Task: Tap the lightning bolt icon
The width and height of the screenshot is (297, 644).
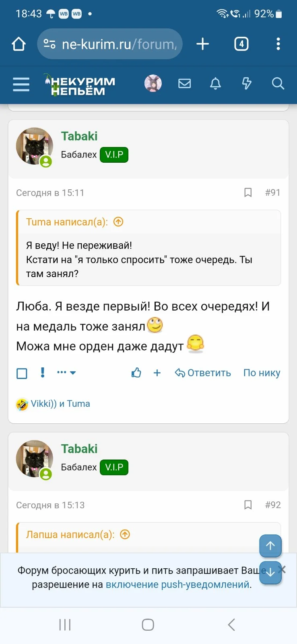Action: 246,83
